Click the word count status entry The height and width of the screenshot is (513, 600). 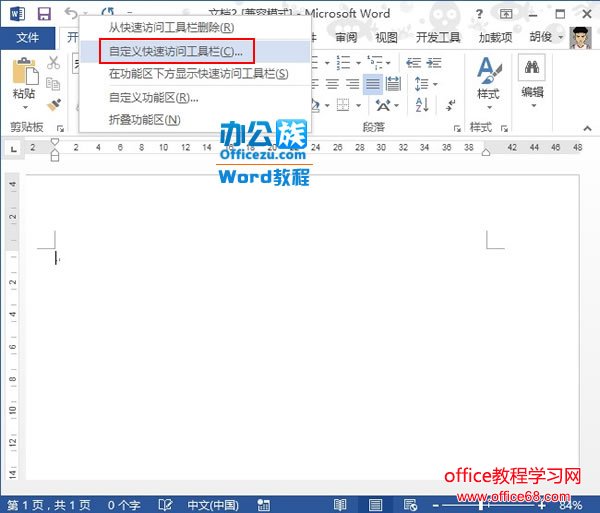[124, 505]
